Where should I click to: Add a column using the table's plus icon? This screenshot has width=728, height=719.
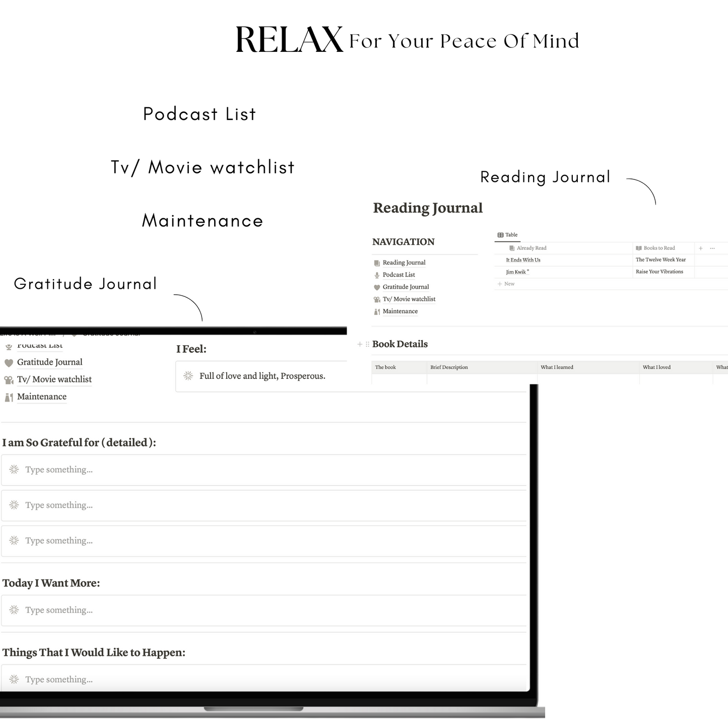pos(700,248)
